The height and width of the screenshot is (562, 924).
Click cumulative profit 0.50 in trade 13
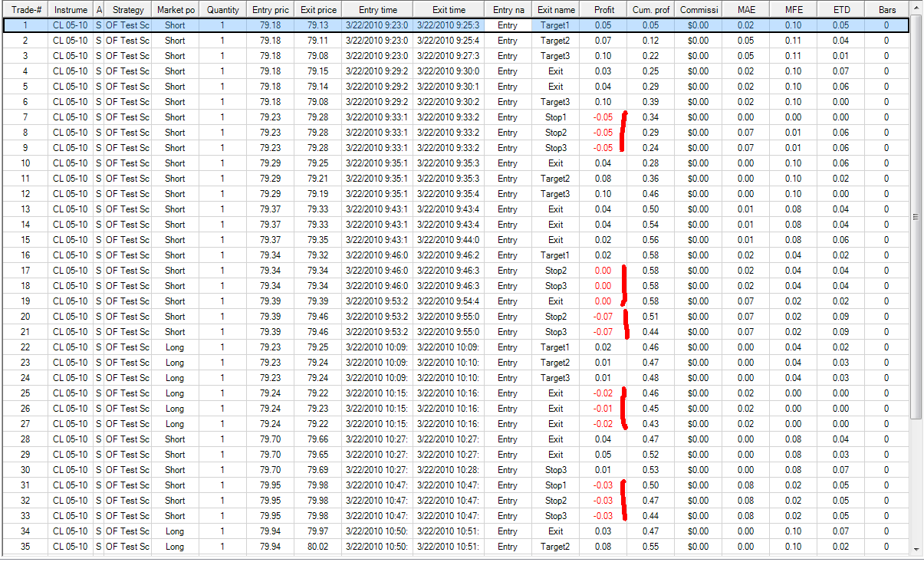(x=651, y=209)
